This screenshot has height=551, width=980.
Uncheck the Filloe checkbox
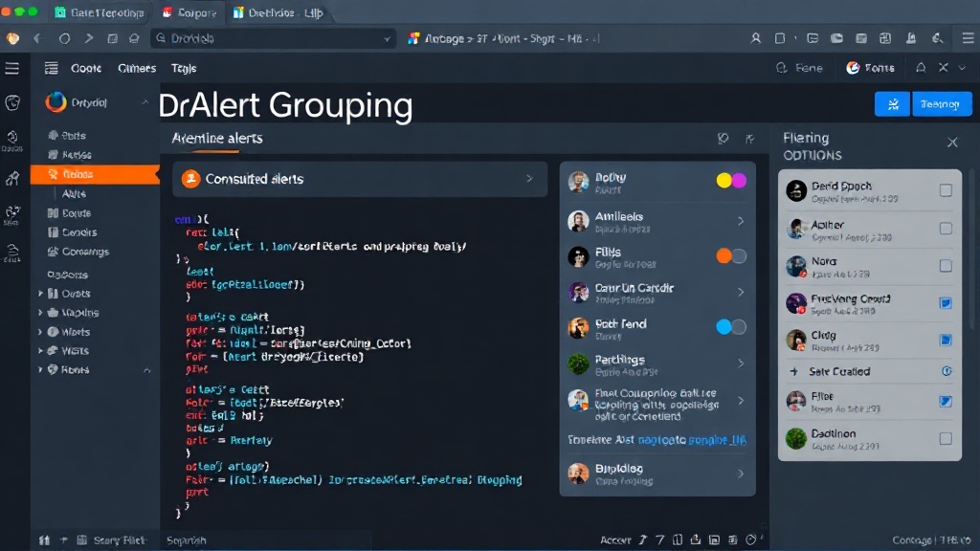[x=946, y=401]
